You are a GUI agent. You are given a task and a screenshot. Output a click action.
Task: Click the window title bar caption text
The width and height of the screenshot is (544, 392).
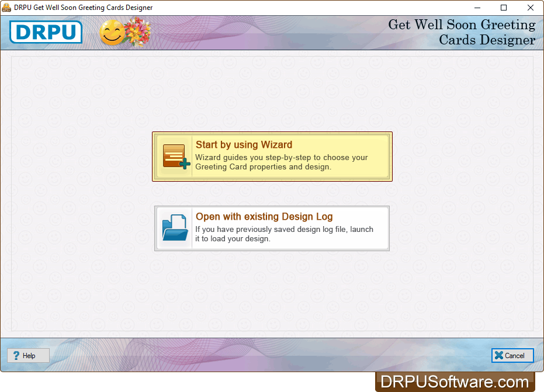83,8
